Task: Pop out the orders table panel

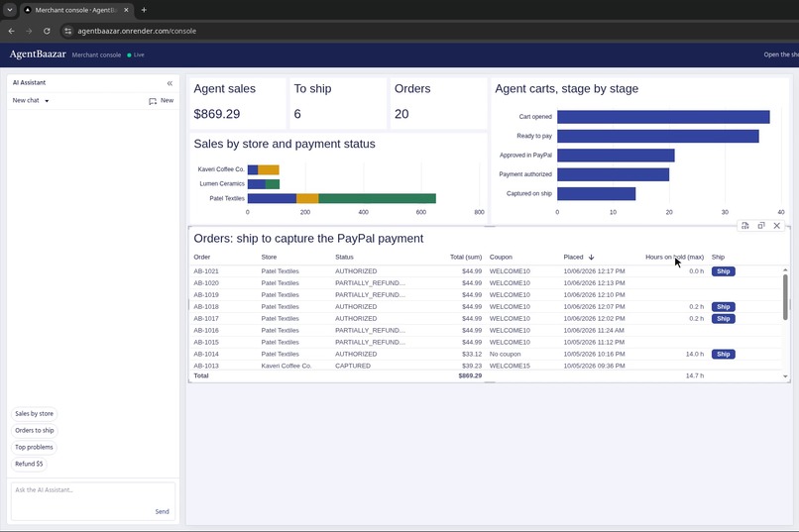Action: point(760,226)
